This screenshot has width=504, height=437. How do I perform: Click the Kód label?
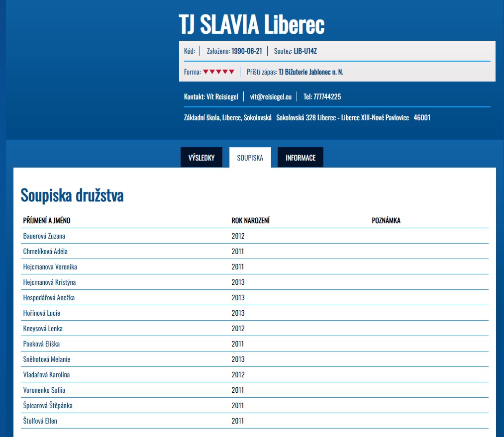pyautogui.click(x=190, y=51)
